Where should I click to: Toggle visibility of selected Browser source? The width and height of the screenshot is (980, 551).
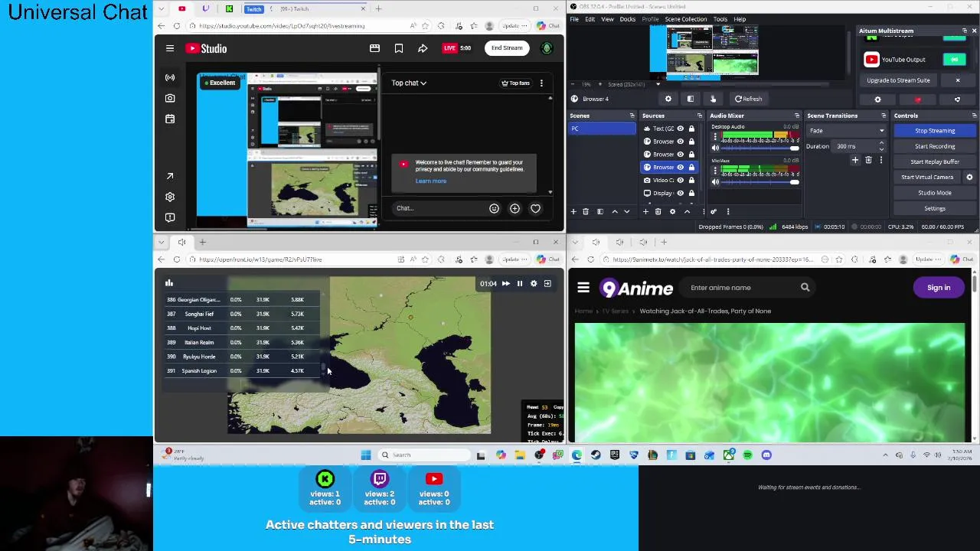click(x=680, y=167)
